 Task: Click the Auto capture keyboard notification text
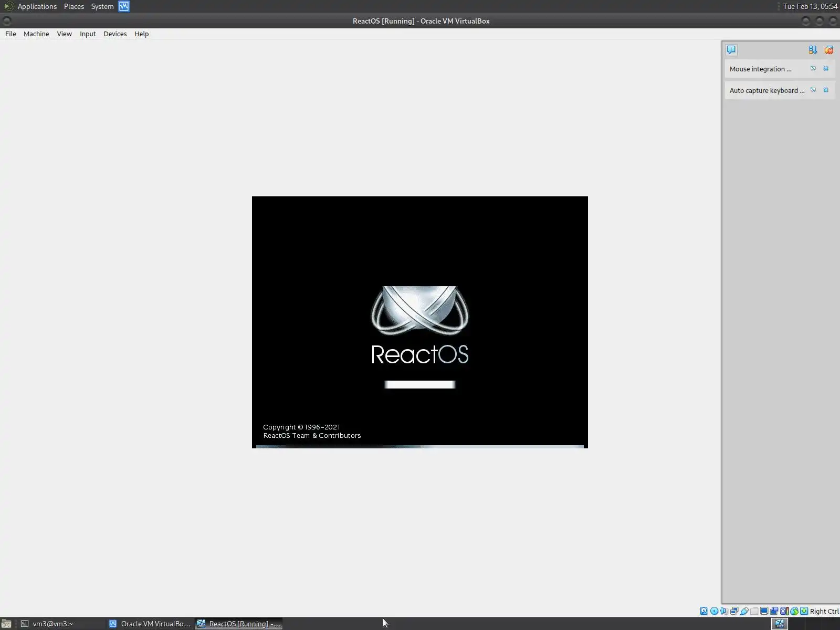(767, 90)
